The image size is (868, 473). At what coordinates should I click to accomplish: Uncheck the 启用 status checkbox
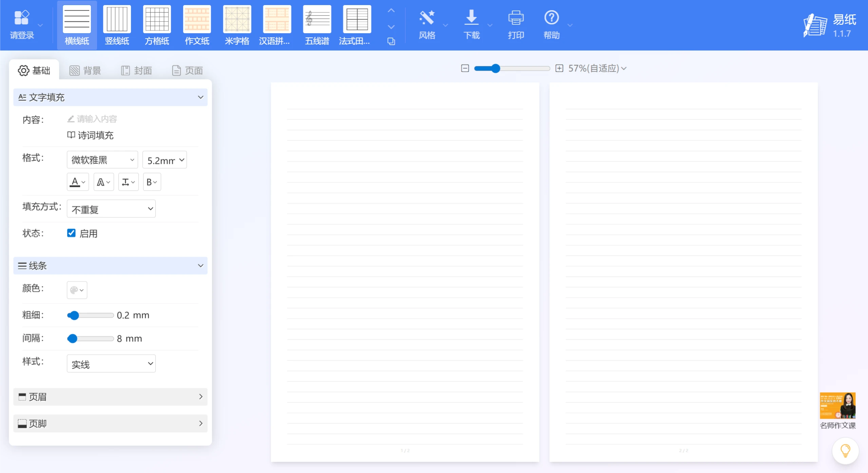[x=71, y=233]
